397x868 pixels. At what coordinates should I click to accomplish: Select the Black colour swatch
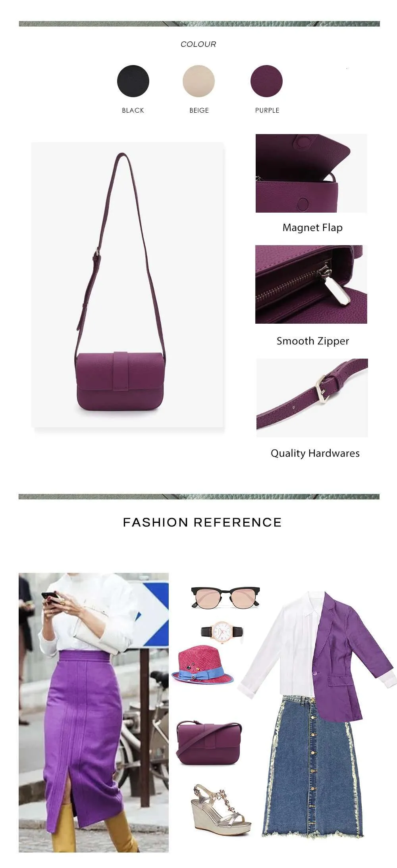[133, 81]
